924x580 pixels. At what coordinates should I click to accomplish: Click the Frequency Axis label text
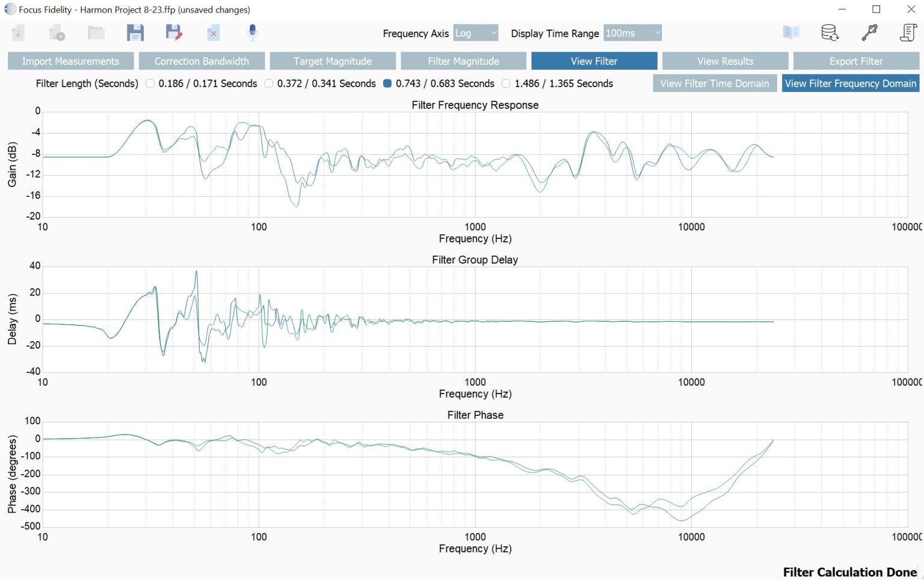pos(416,34)
